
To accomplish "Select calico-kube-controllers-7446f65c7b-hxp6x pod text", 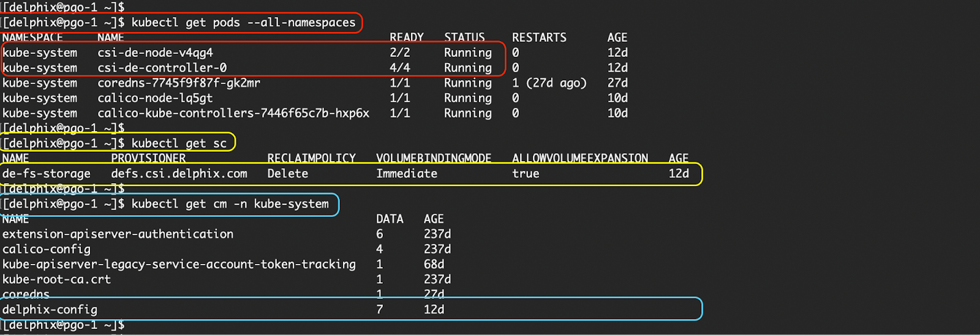I will click(x=233, y=113).
